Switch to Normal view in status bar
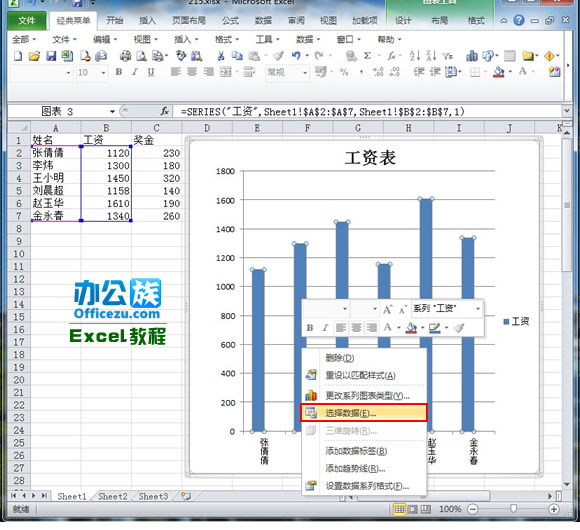This screenshot has height=530, width=580. pyautogui.click(x=399, y=509)
